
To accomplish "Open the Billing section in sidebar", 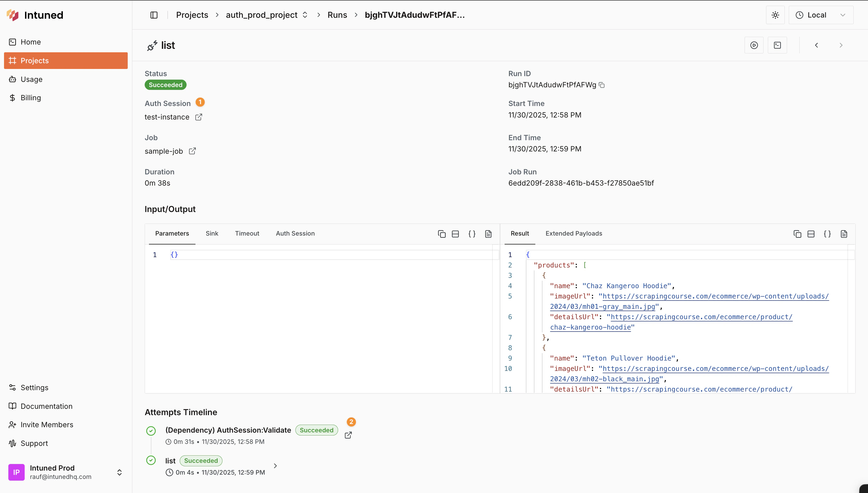I will tap(31, 97).
